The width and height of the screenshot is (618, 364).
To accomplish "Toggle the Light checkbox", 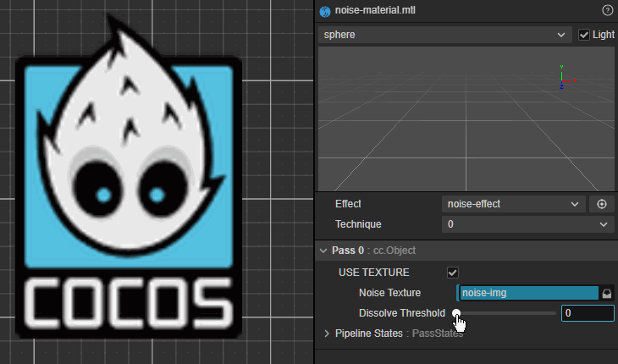I will 584,35.
